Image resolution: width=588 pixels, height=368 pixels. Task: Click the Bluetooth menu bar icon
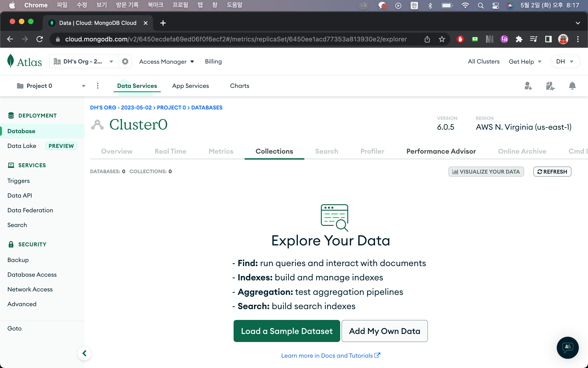coord(430,5)
